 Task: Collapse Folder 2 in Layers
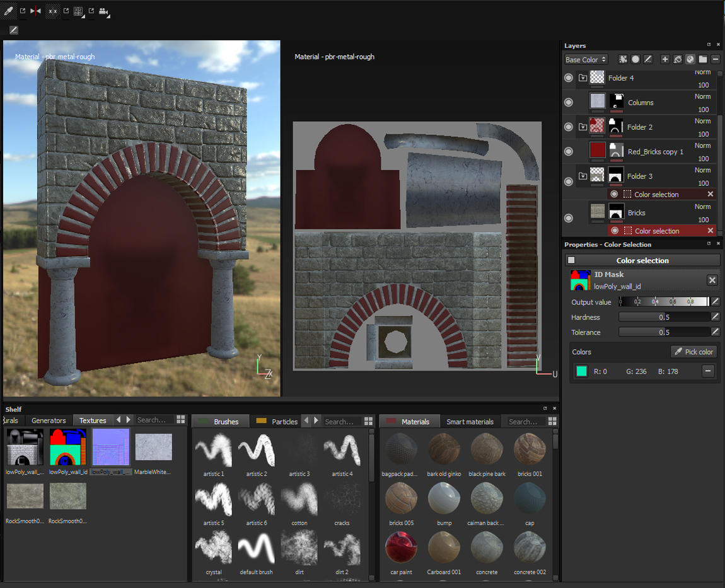click(583, 127)
